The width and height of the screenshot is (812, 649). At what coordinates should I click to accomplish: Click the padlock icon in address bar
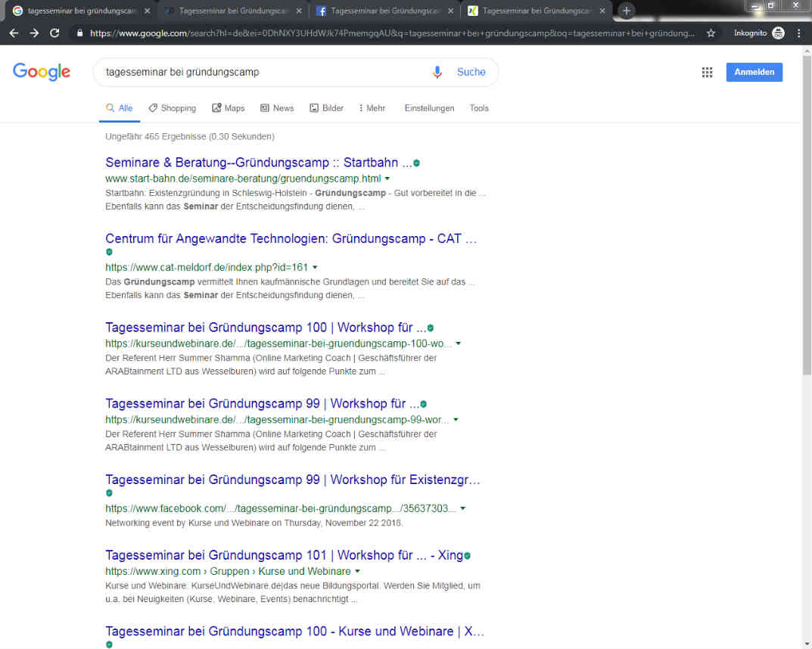pyautogui.click(x=79, y=33)
